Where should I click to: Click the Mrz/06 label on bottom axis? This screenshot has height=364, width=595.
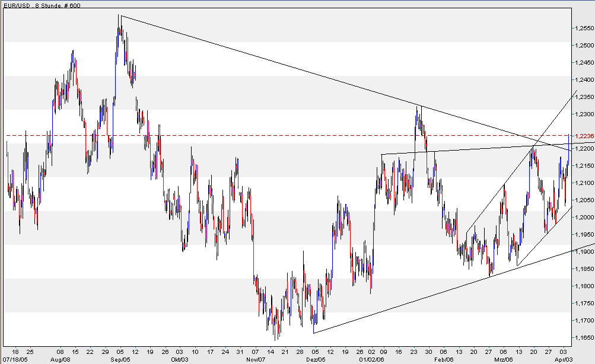coord(504,359)
